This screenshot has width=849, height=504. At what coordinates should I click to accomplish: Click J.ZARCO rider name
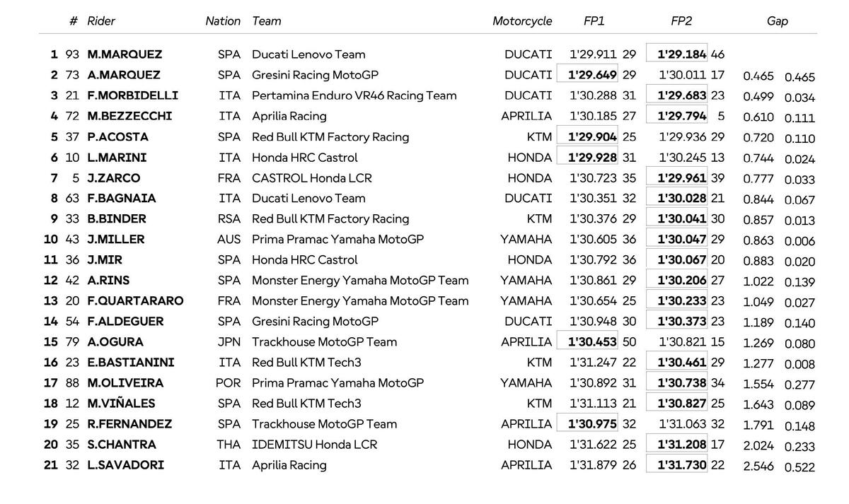[x=113, y=178]
